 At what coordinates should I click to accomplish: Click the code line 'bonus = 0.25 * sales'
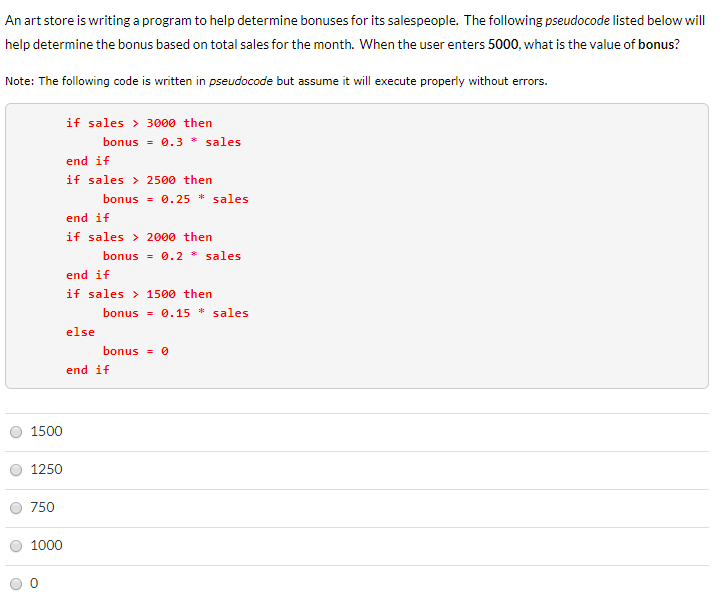pos(175,199)
